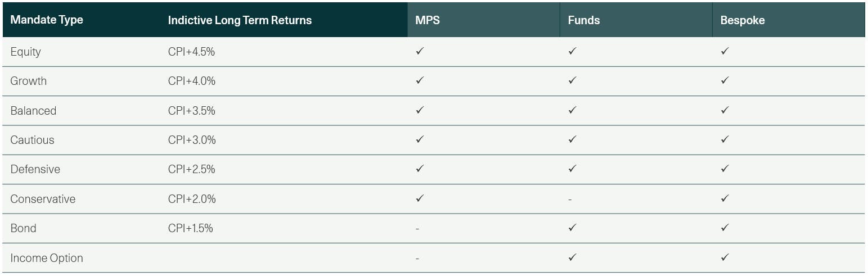
Task: Select the Bespoke column header
Action: pyautogui.click(x=742, y=20)
